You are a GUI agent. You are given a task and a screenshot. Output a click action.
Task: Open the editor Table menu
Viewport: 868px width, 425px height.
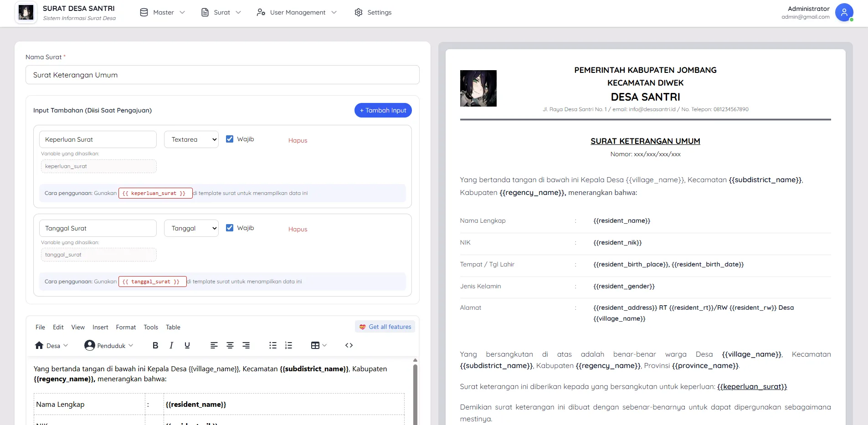click(173, 327)
